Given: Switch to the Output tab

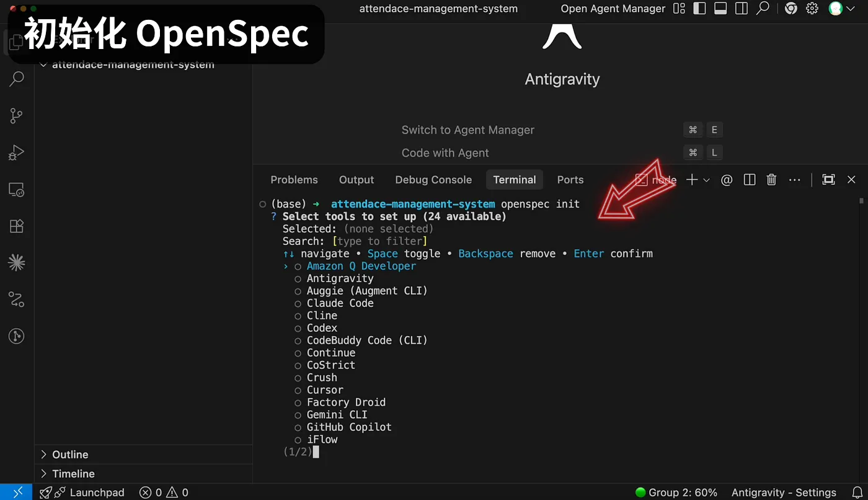Looking at the screenshot, I should pos(356,180).
